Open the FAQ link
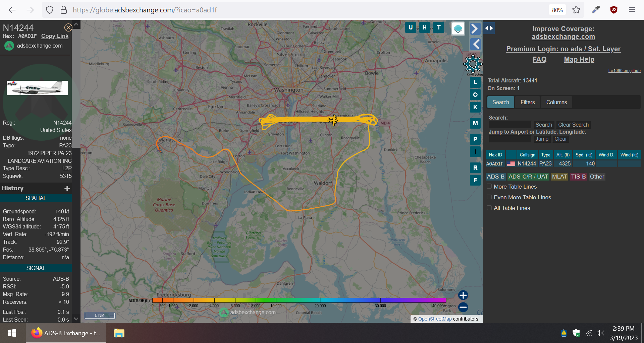This screenshot has height=343, width=644. click(539, 59)
